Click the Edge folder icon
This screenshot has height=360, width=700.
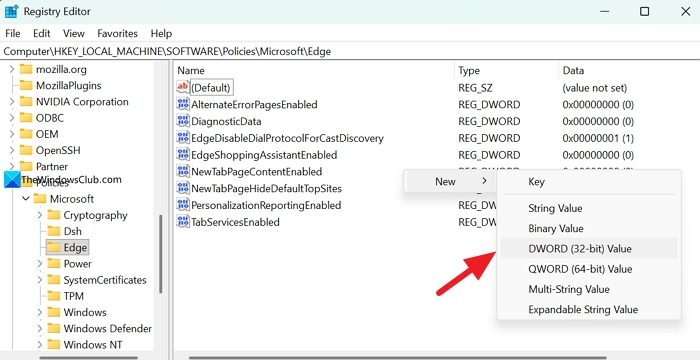(x=54, y=247)
